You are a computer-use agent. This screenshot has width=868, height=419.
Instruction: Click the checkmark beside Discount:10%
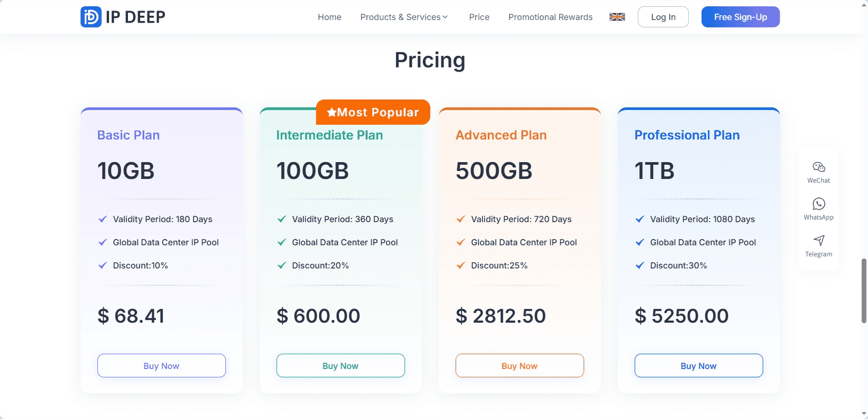point(102,265)
